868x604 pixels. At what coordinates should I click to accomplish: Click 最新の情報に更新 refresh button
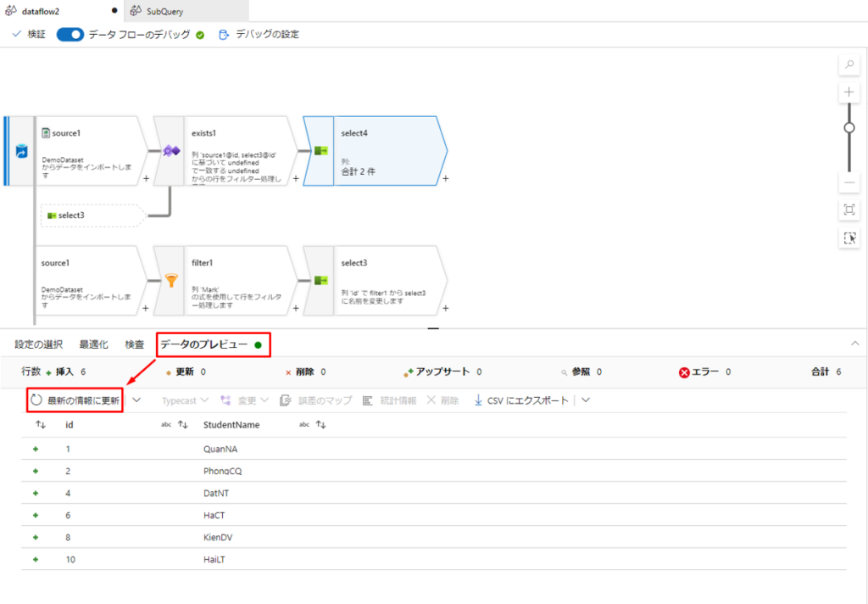75,400
